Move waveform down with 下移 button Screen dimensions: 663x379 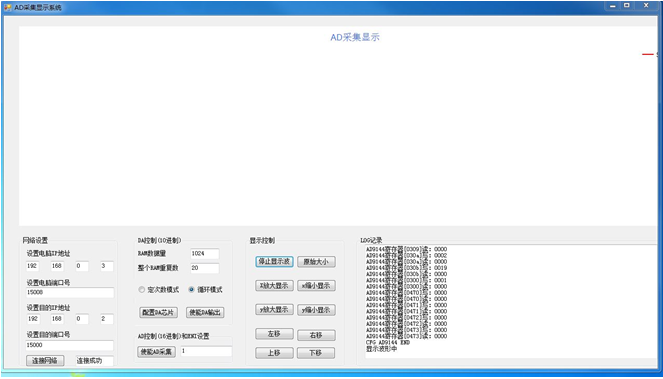pos(316,353)
